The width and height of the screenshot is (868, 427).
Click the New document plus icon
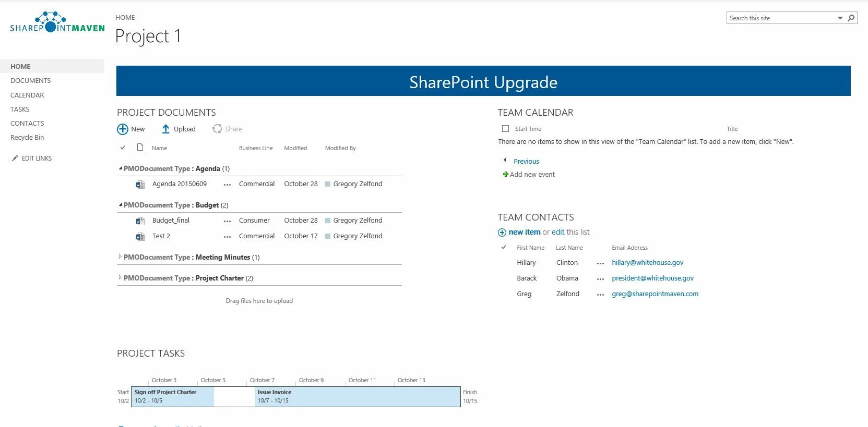click(x=123, y=129)
